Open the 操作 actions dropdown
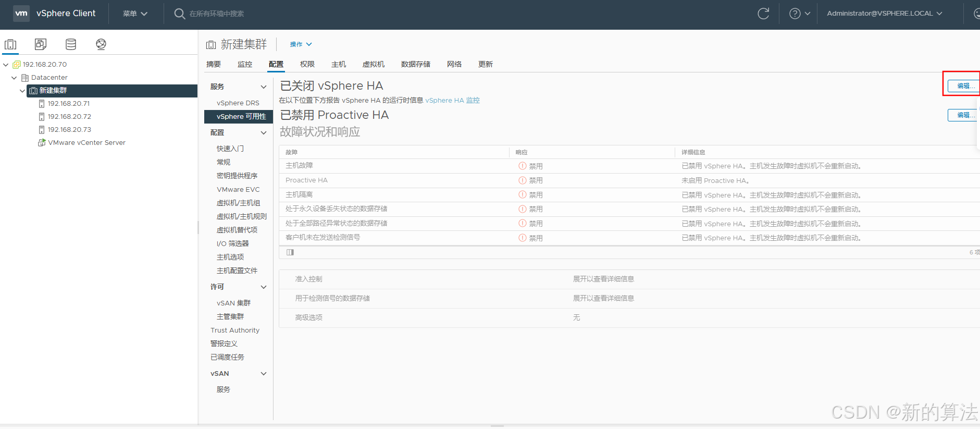 coord(301,44)
